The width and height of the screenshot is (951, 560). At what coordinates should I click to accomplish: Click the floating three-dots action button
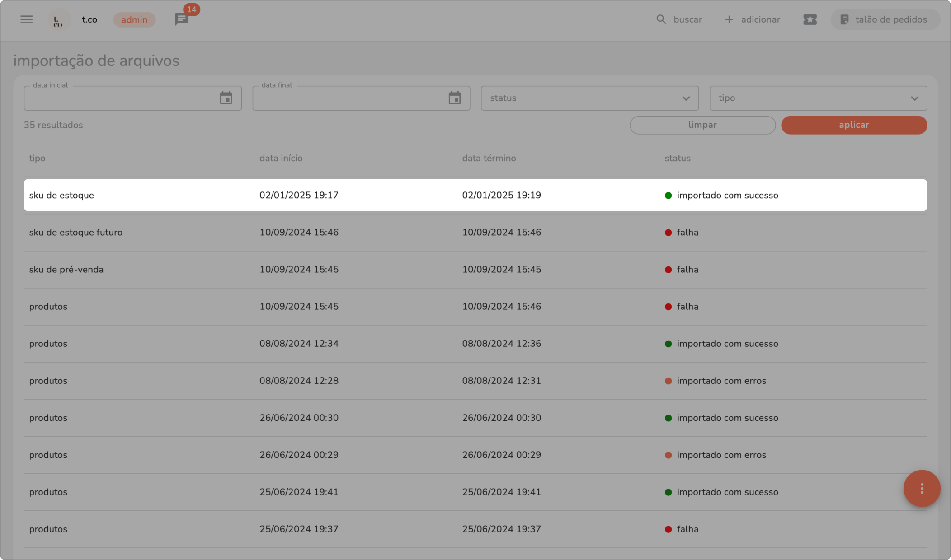pyautogui.click(x=922, y=488)
